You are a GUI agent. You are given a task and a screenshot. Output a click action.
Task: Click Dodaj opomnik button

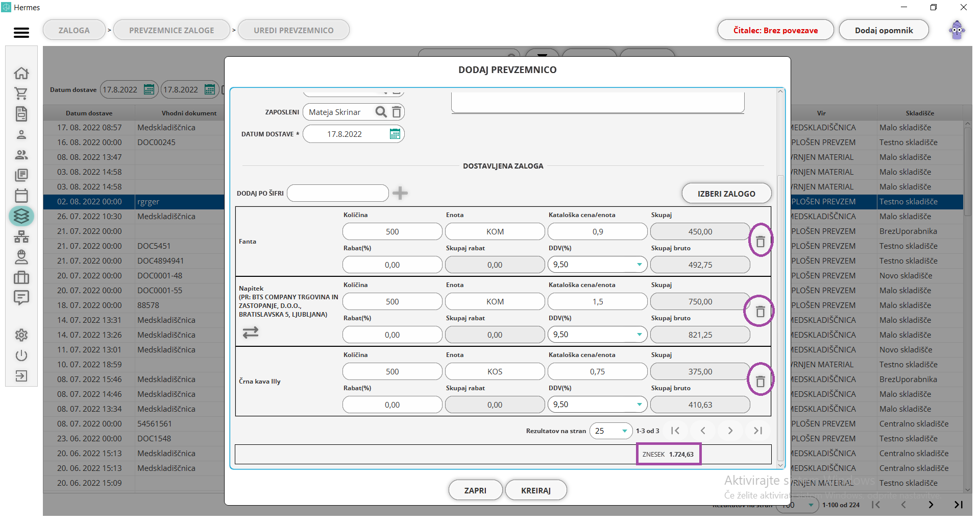pos(884,30)
